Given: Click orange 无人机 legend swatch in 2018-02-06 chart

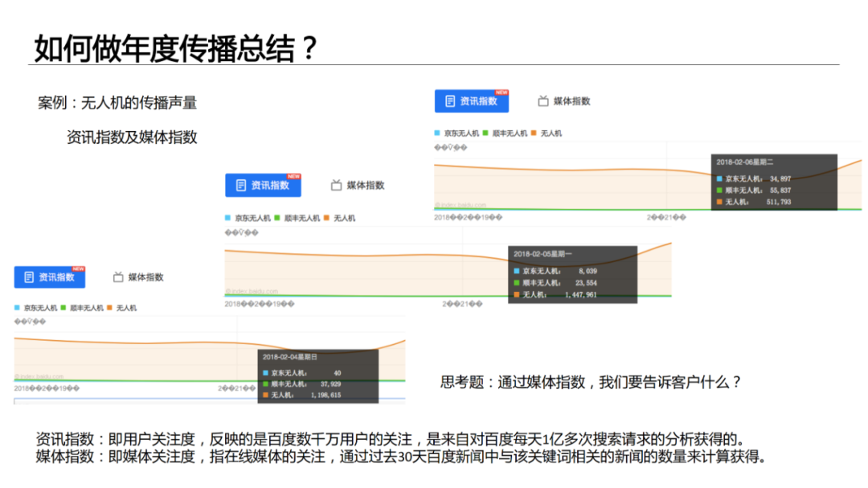Looking at the screenshot, I should [534, 133].
